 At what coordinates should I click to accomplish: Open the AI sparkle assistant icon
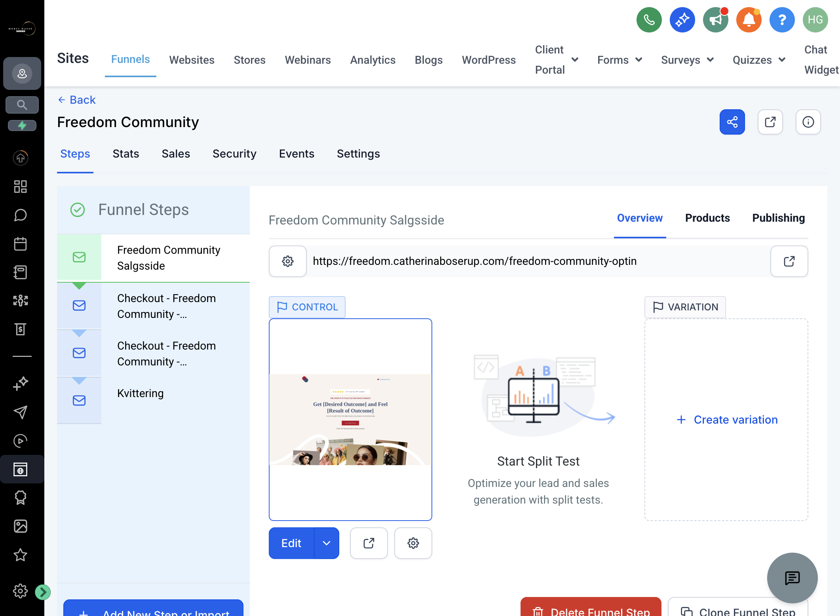(682, 20)
